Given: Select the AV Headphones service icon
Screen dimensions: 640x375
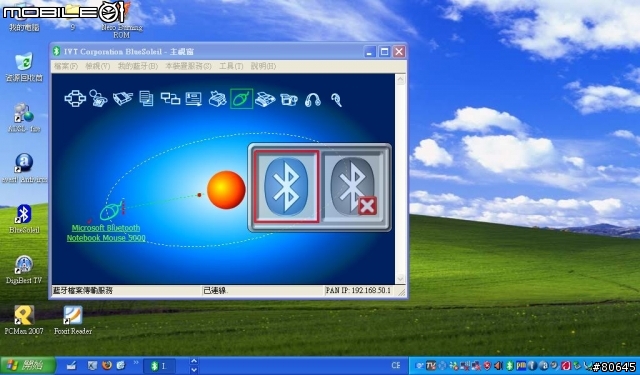Looking at the screenshot, I should [313, 100].
